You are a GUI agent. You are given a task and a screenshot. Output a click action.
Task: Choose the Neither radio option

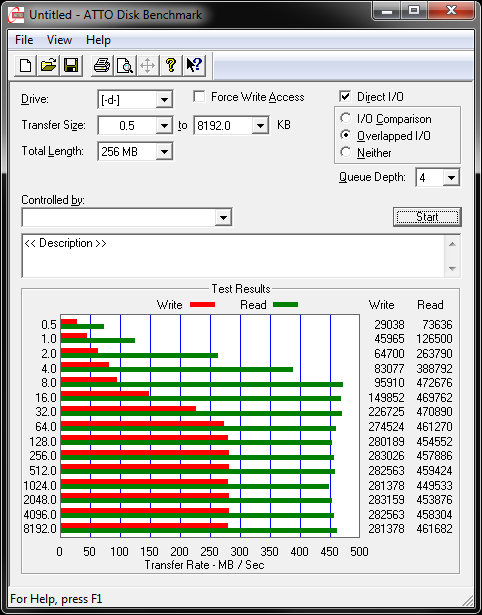tap(346, 152)
